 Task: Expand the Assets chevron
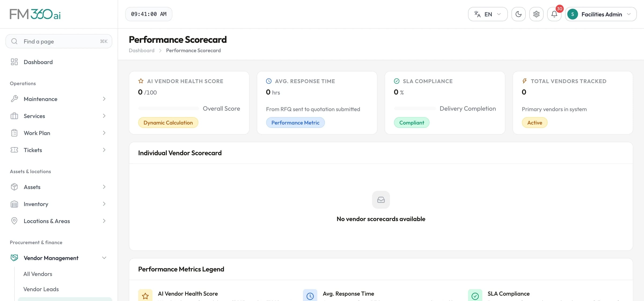coord(104,187)
